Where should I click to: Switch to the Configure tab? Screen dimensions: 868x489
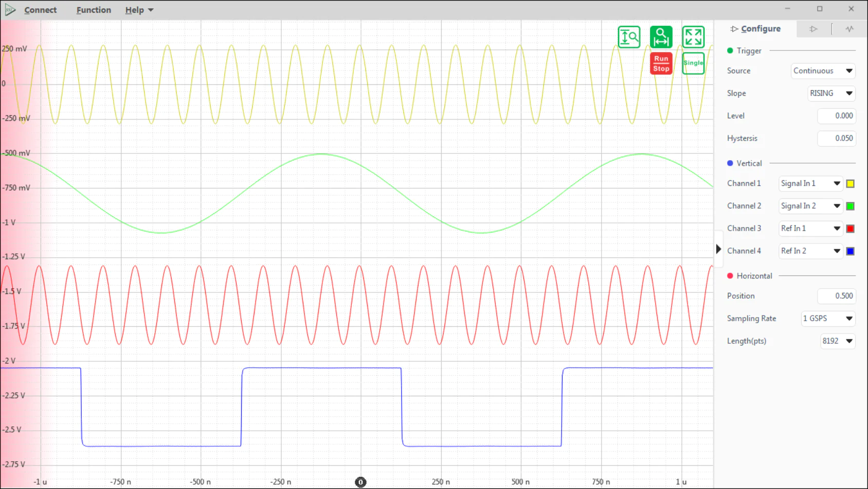click(755, 29)
